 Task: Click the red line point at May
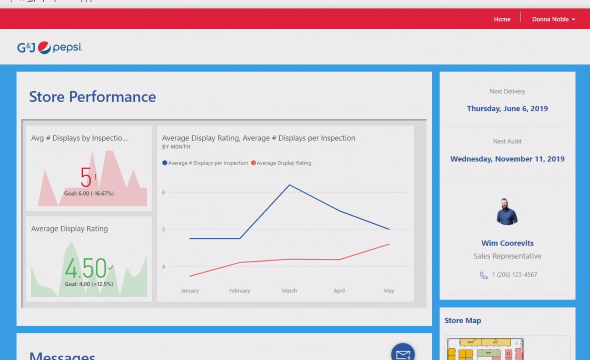point(389,244)
